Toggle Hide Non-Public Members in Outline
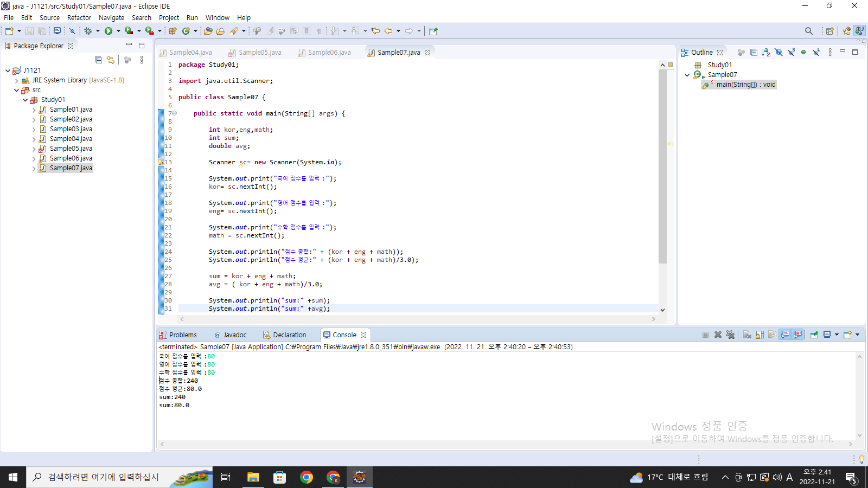868x488 pixels. (803, 52)
